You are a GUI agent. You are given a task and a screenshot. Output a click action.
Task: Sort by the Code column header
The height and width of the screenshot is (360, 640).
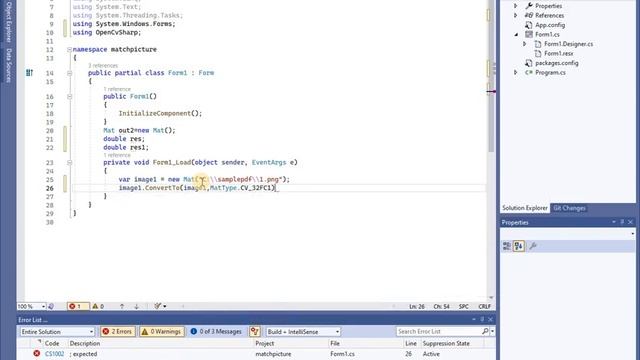pos(52,343)
